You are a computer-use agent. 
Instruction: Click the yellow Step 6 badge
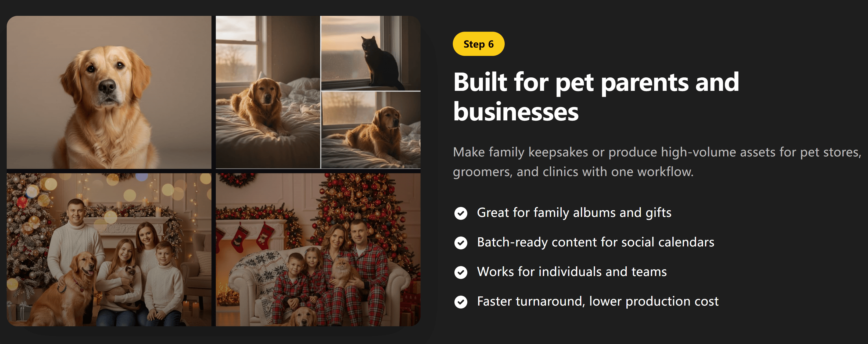click(479, 44)
